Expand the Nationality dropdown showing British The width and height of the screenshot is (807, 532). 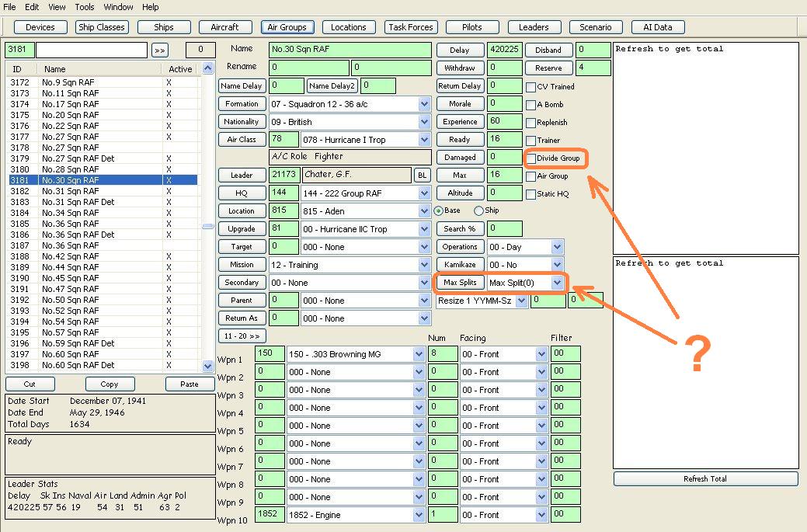[x=424, y=122]
